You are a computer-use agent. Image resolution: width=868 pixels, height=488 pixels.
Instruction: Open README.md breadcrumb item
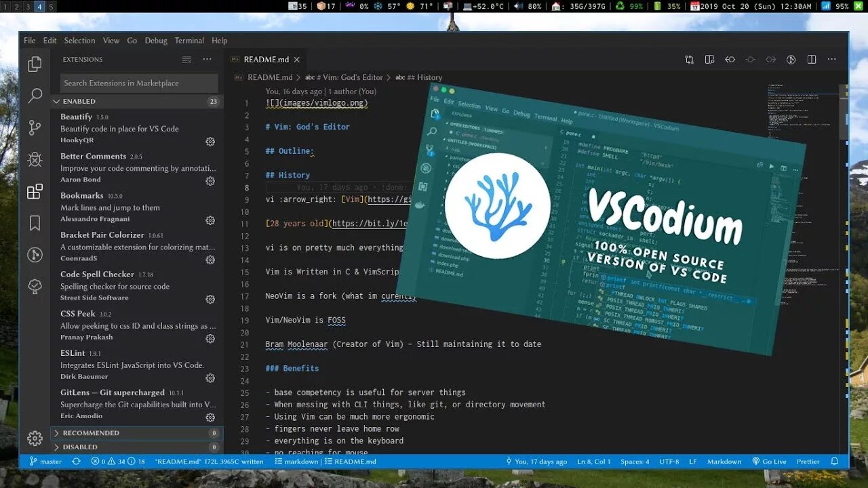click(265, 77)
